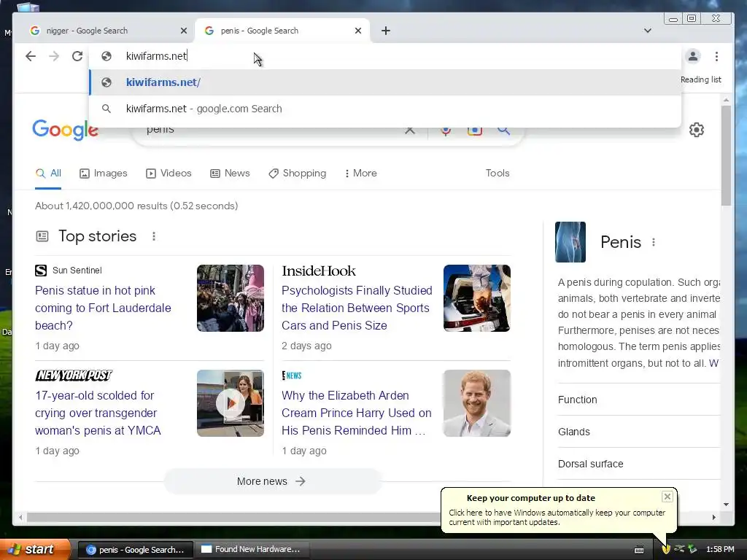Open a new browser tab
This screenshot has height=560, width=747.
coord(386,31)
